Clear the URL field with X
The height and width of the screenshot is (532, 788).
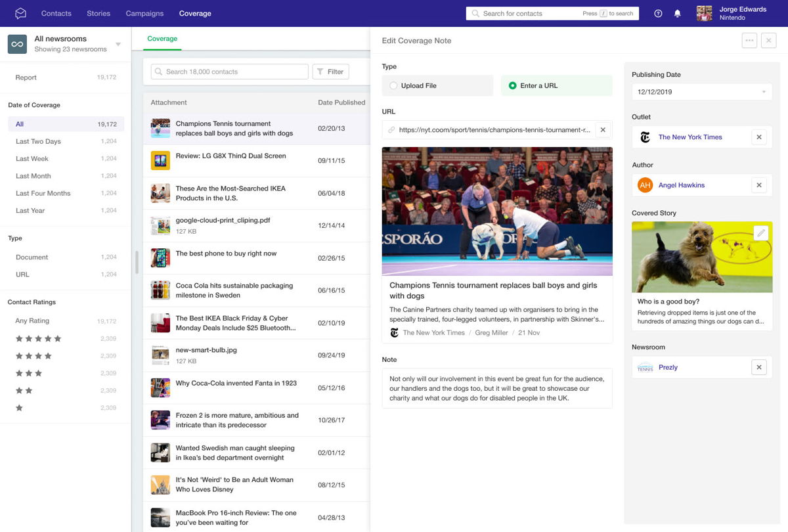(603, 130)
